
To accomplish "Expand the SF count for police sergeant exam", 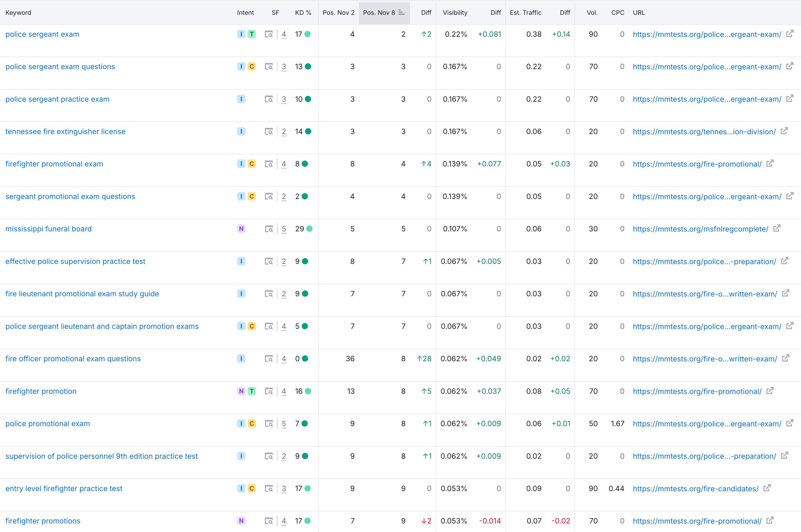I will point(283,34).
